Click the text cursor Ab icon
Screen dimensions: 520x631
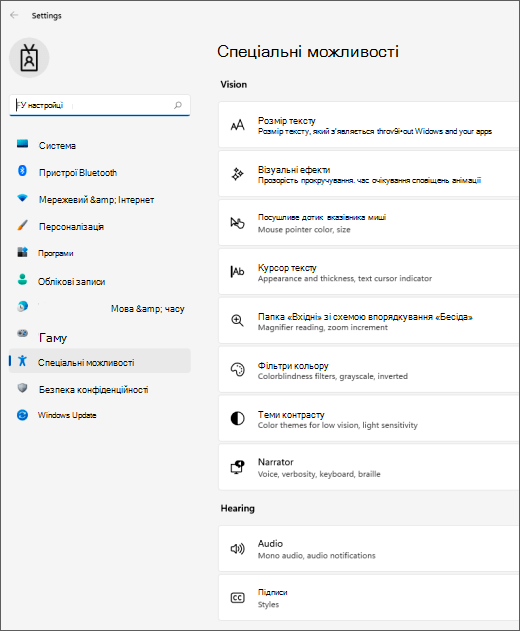[237, 272]
